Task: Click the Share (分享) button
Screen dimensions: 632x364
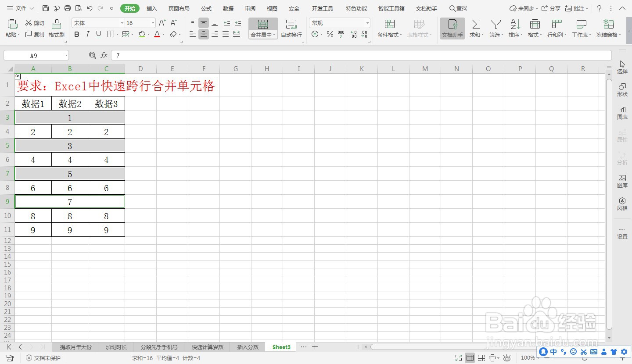Action: click(551, 8)
